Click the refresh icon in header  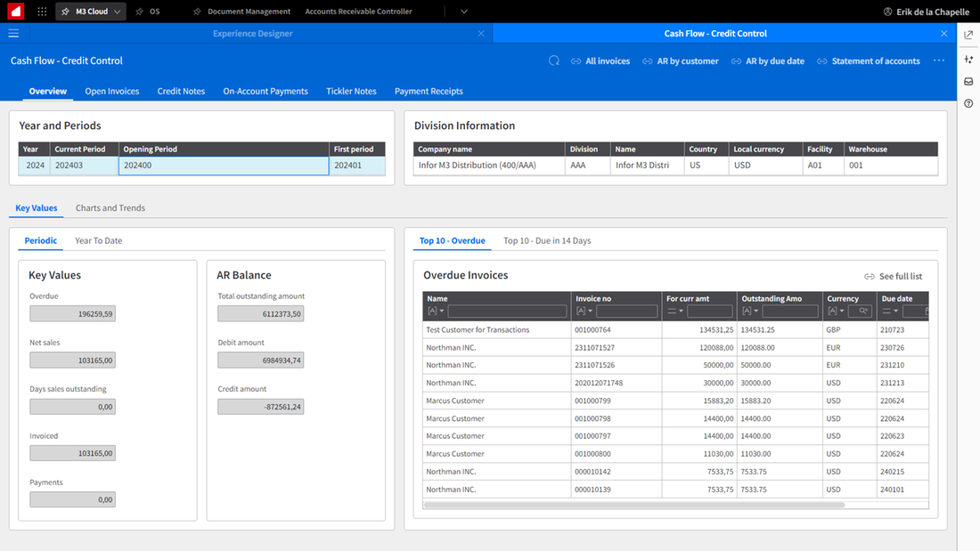(x=554, y=61)
